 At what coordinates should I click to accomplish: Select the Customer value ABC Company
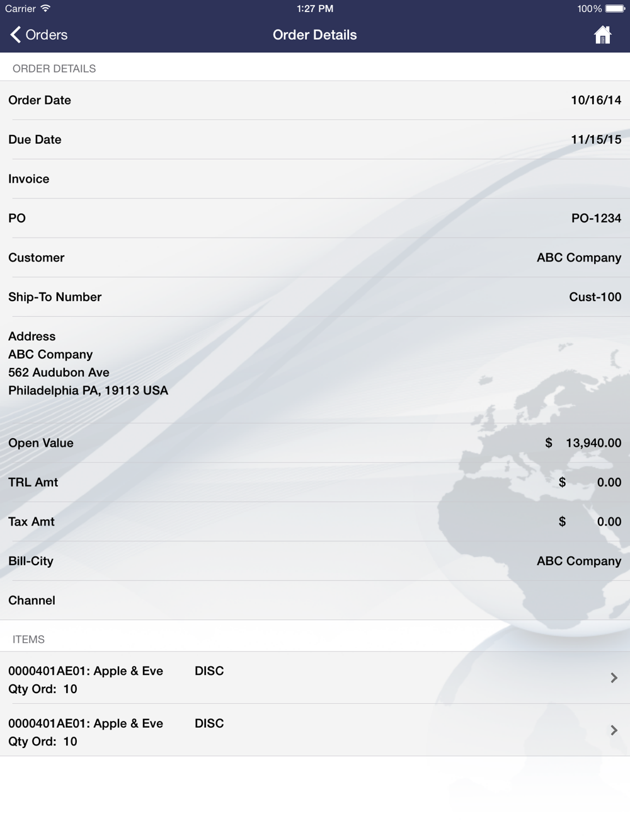pyautogui.click(x=579, y=258)
